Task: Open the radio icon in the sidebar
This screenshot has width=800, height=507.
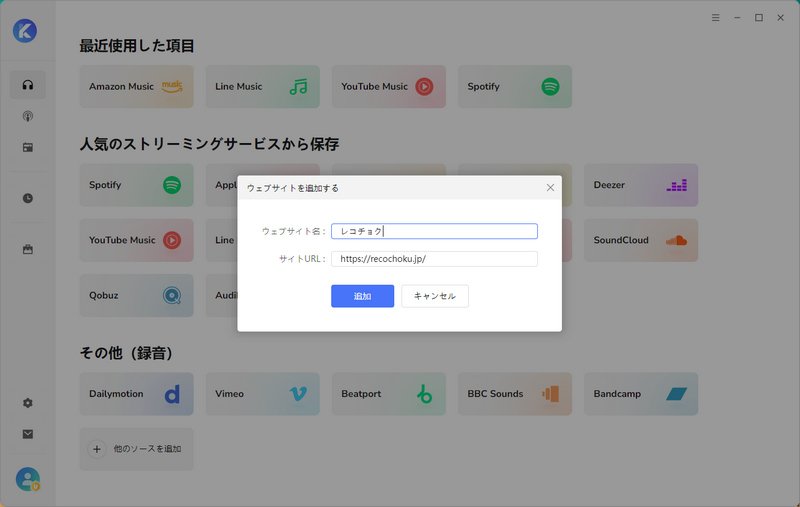Action: click(28, 147)
